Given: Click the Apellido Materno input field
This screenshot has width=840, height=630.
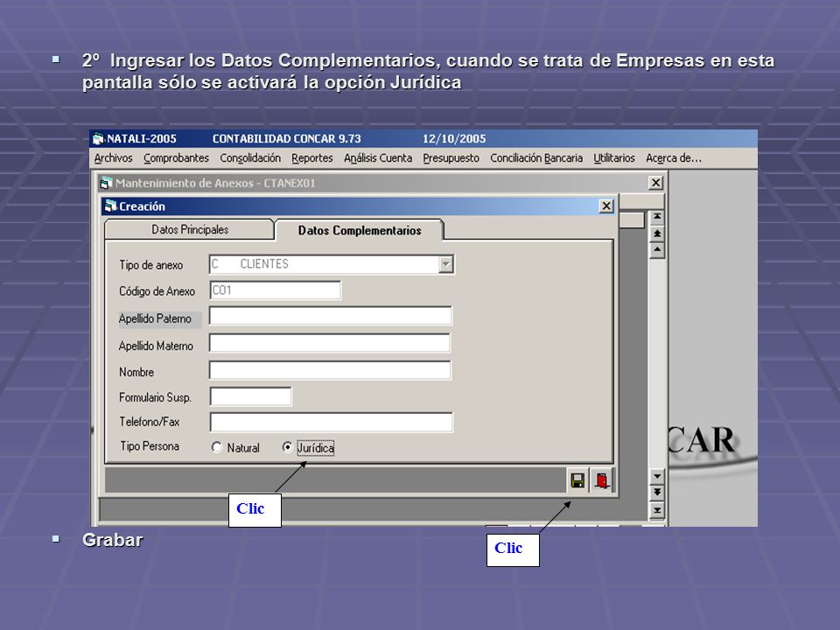Looking at the screenshot, I should click(x=330, y=343).
